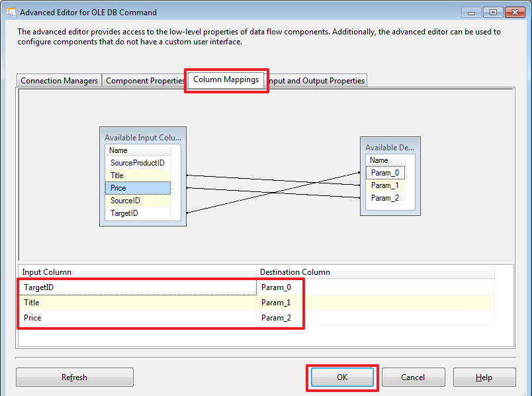532x396 pixels.
Task: Select the SourceProductID input column
Action: [138, 162]
